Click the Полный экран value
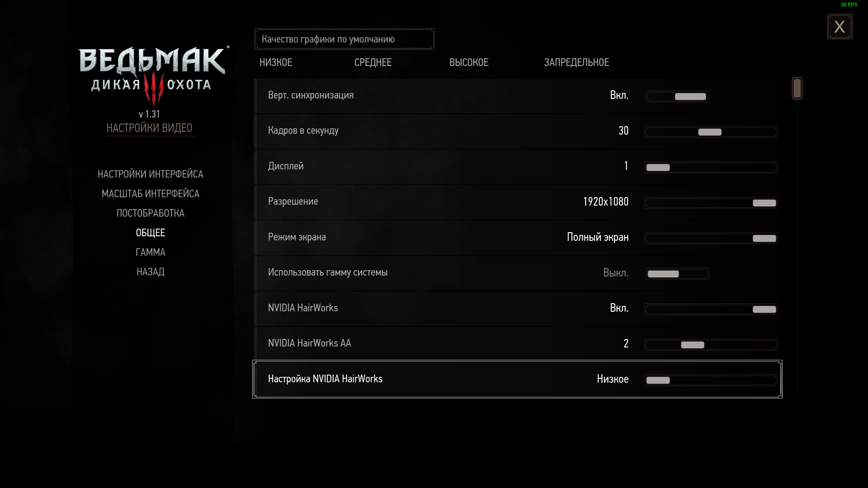 click(x=598, y=237)
